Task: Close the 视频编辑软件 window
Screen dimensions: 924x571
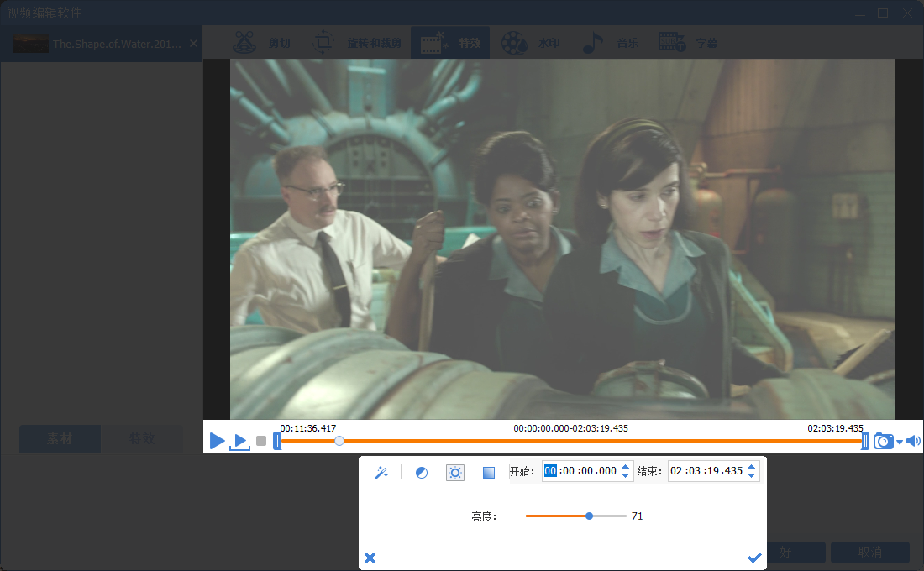Action: click(x=907, y=13)
